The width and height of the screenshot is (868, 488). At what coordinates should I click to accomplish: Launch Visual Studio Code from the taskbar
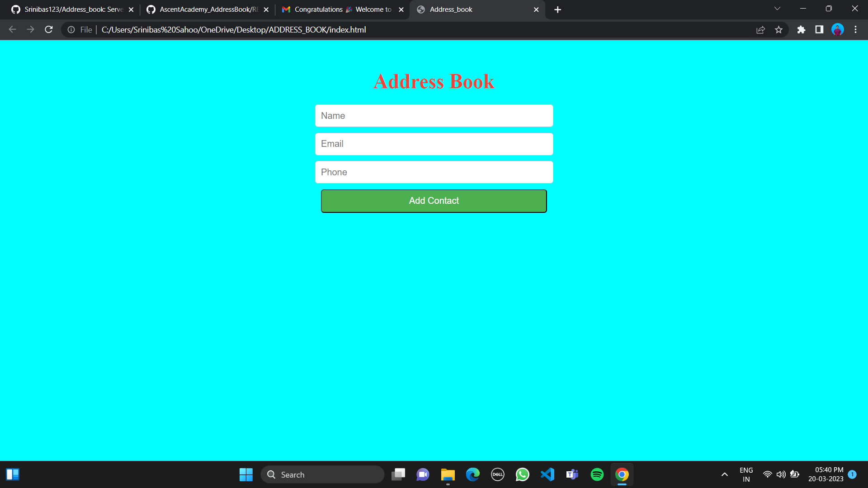click(x=547, y=474)
